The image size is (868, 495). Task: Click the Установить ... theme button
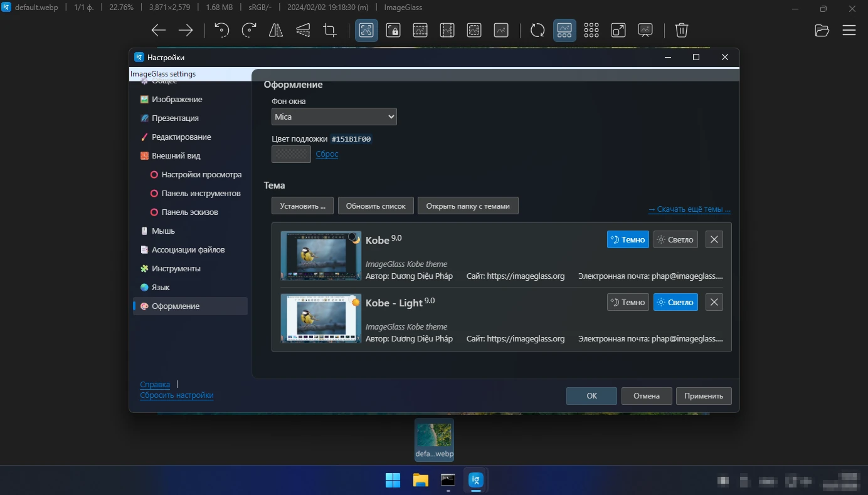[x=303, y=206]
